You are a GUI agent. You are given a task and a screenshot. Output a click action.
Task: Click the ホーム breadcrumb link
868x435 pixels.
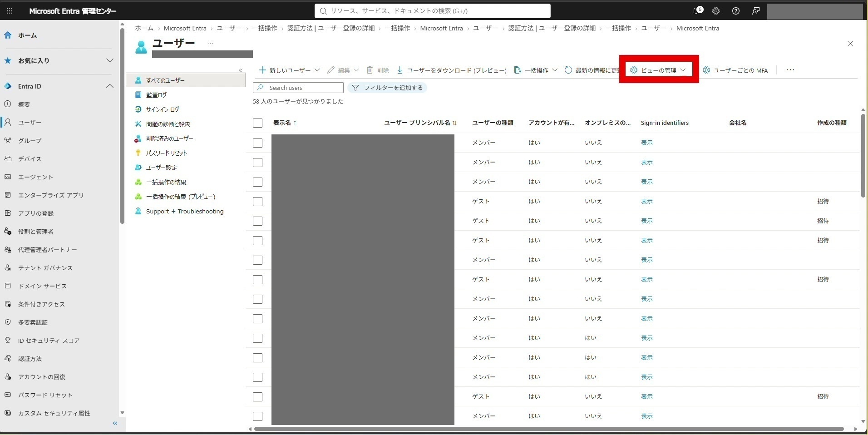tap(144, 28)
